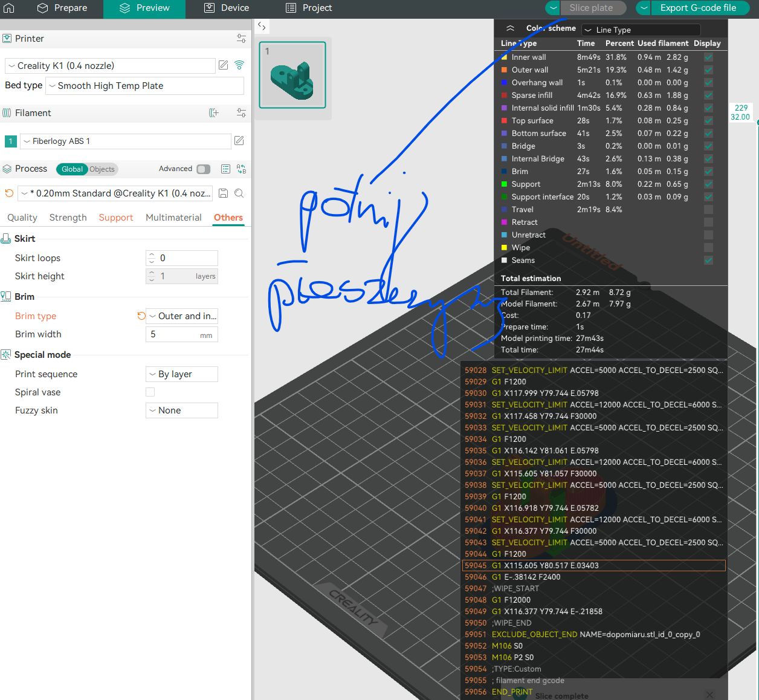Click the green filament 1 color swatch

10,141
